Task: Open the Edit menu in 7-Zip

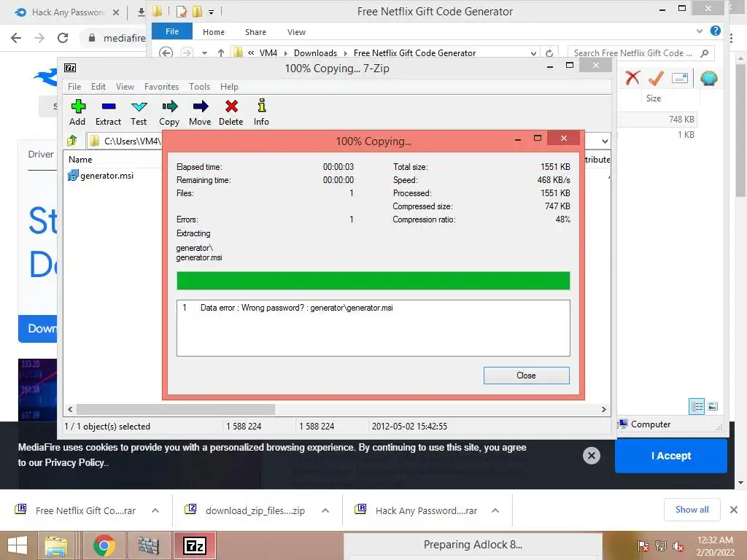Action: (x=98, y=87)
